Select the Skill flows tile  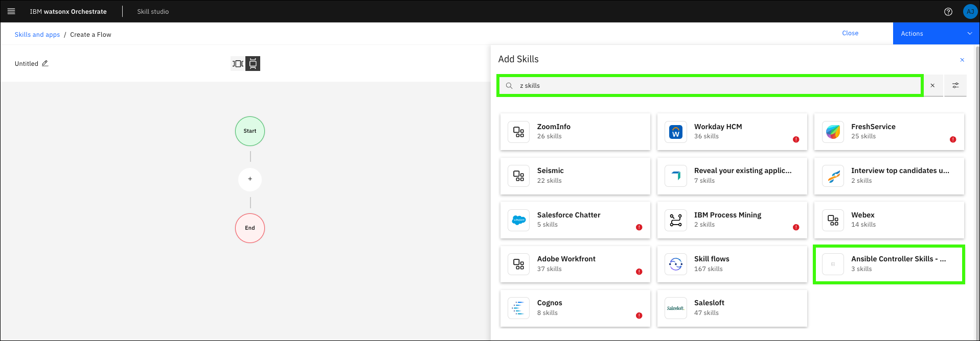click(x=732, y=264)
